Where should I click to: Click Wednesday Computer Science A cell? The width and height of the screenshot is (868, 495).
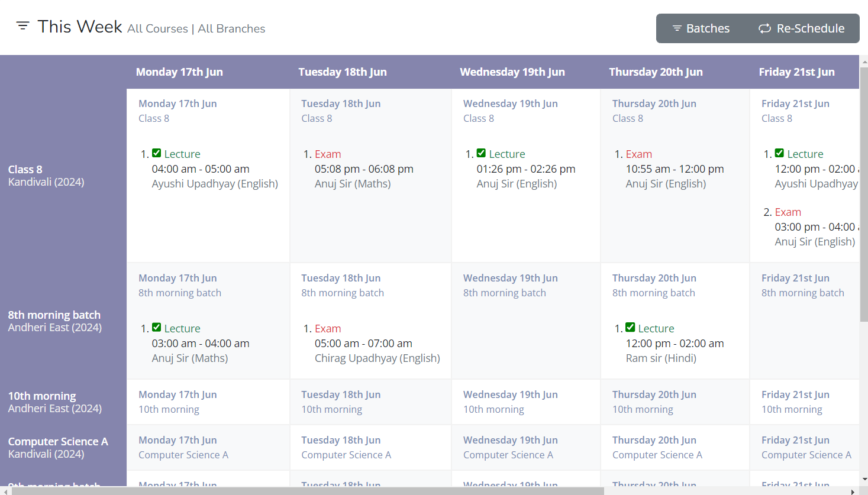[x=526, y=448]
